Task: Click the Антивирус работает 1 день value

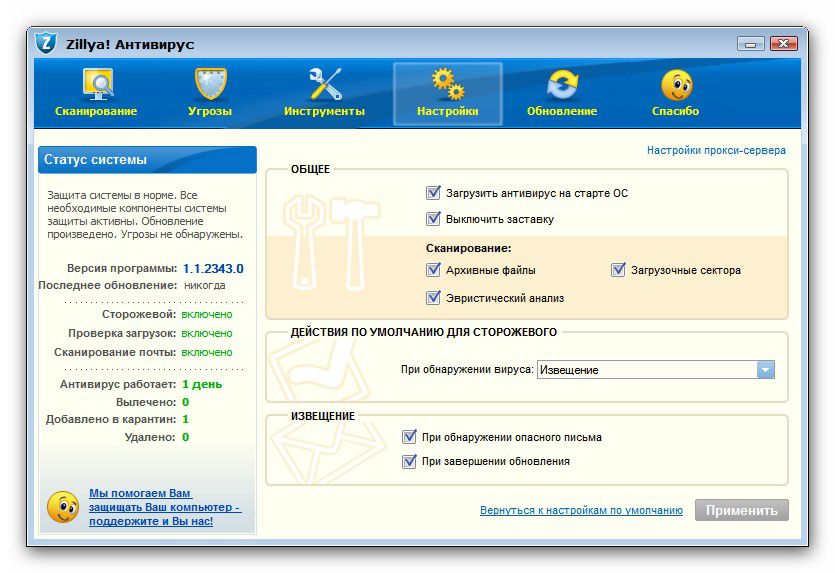Action: 202,384
